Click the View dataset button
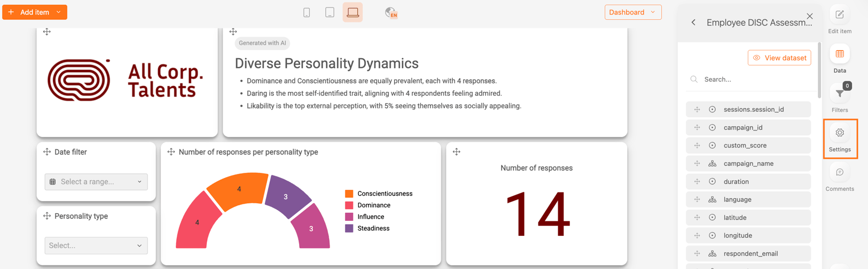 779,58
